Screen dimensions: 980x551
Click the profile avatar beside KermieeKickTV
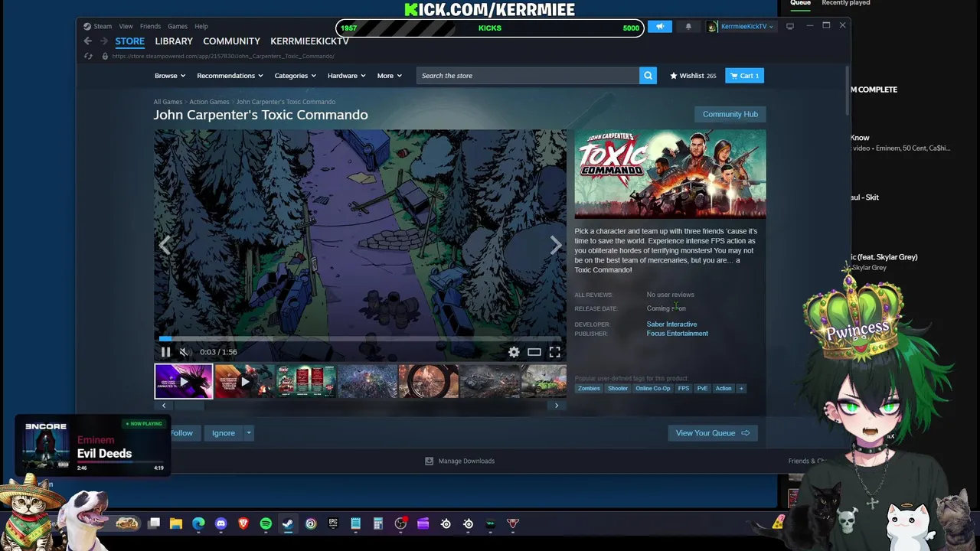point(712,27)
